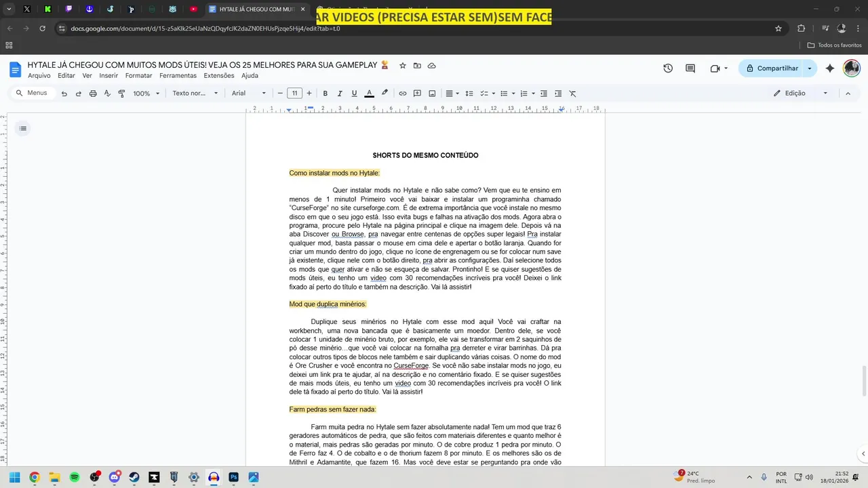Open the Ajuda menu
This screenshot has width=868, height=488.
point(250,76)
